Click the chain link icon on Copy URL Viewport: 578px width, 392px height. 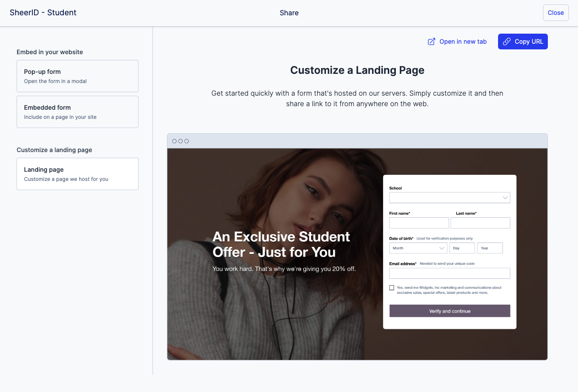click(507, 42)
